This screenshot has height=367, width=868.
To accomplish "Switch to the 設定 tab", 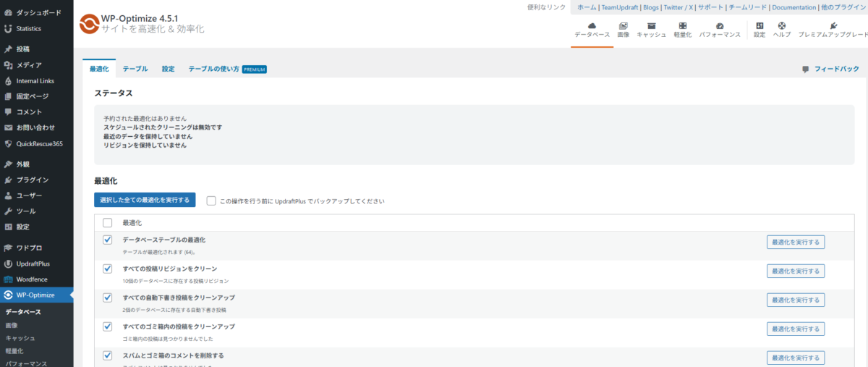I will point(168,69).
